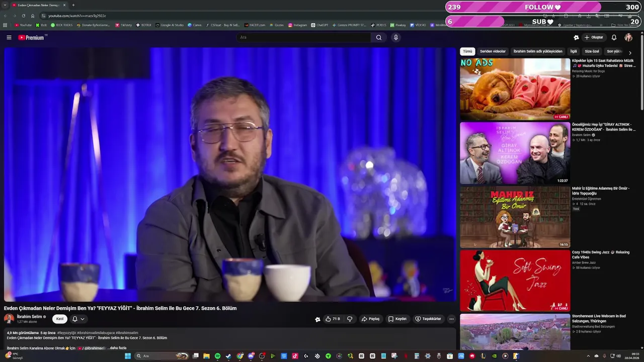Screen dimensions: 644x362
Task: Click the search magnifier button
Action: pos(379,37)
